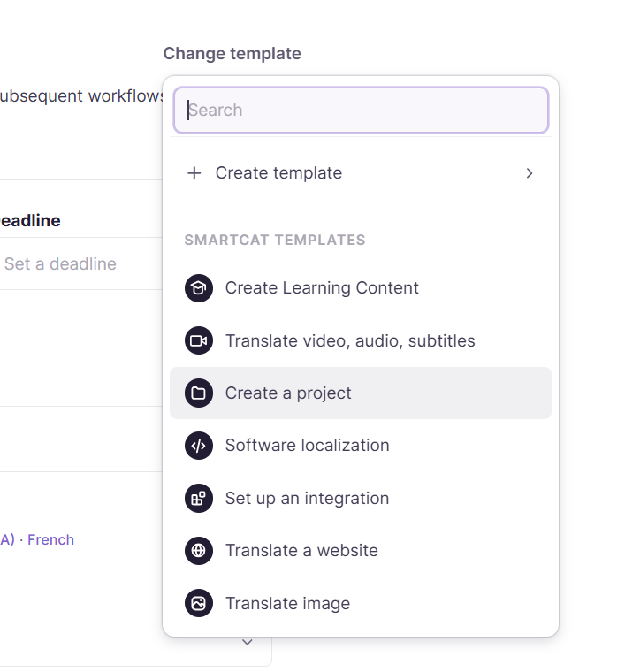Pick the Software localization template
The width and height of the screenshot is (640, 672).
pos(361,446)
